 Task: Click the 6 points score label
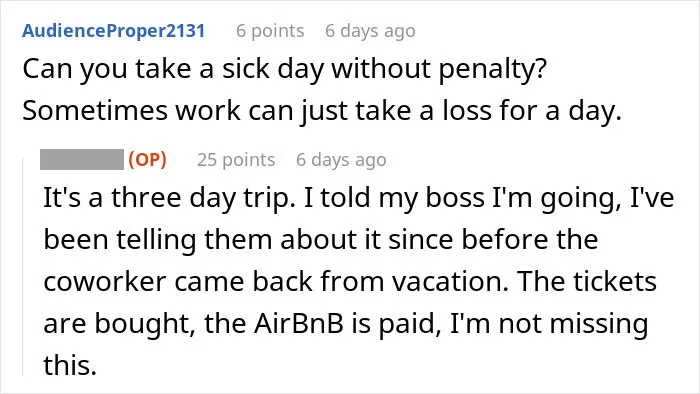270,31
